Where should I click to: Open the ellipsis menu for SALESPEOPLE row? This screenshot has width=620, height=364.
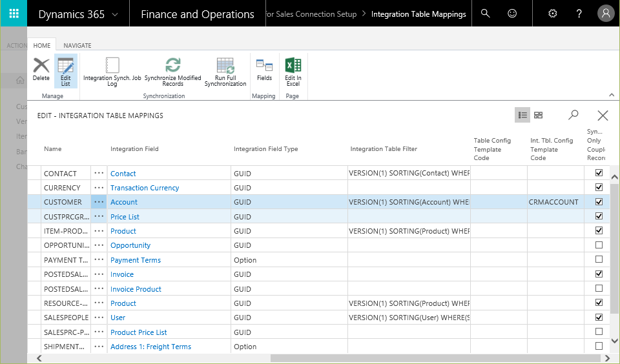click(x=99, y=318)
